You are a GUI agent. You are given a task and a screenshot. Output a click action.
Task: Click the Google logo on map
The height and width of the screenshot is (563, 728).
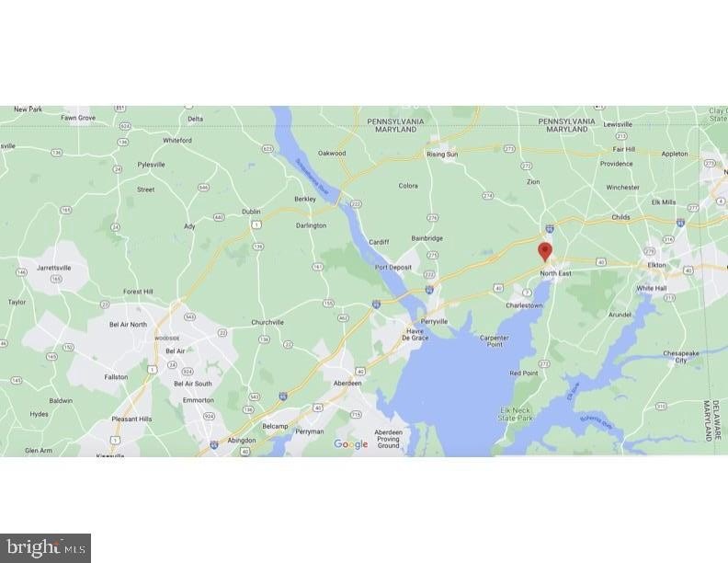tap(351, 444)
